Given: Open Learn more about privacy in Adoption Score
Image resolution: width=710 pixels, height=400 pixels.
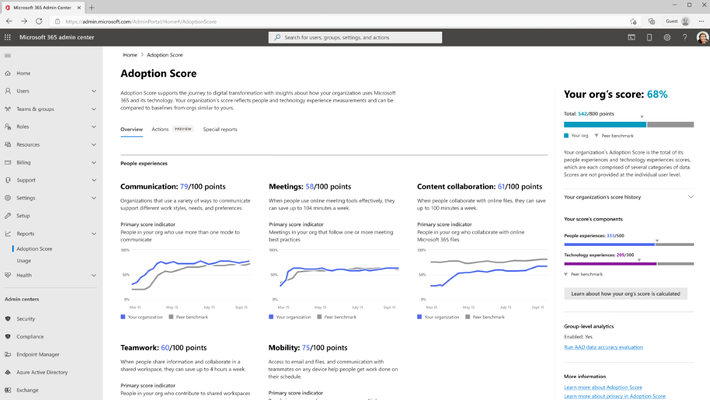Looking at the screenshot, I should click(614, 396).
